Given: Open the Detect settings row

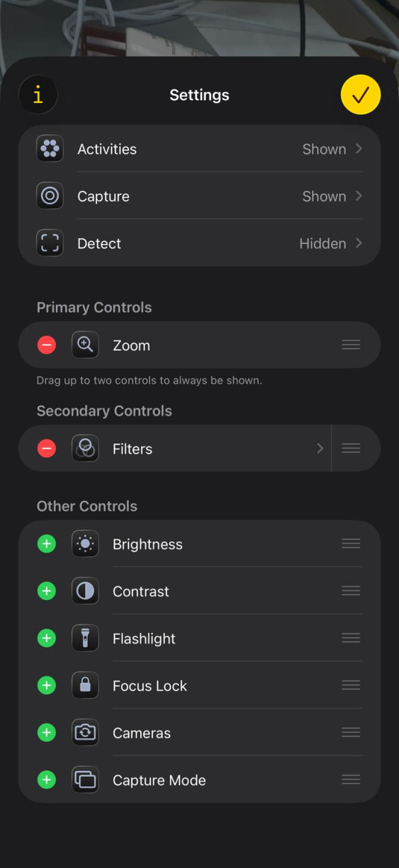Looking at the screenshot, I should pyautogui.click(x=199, y=243).
